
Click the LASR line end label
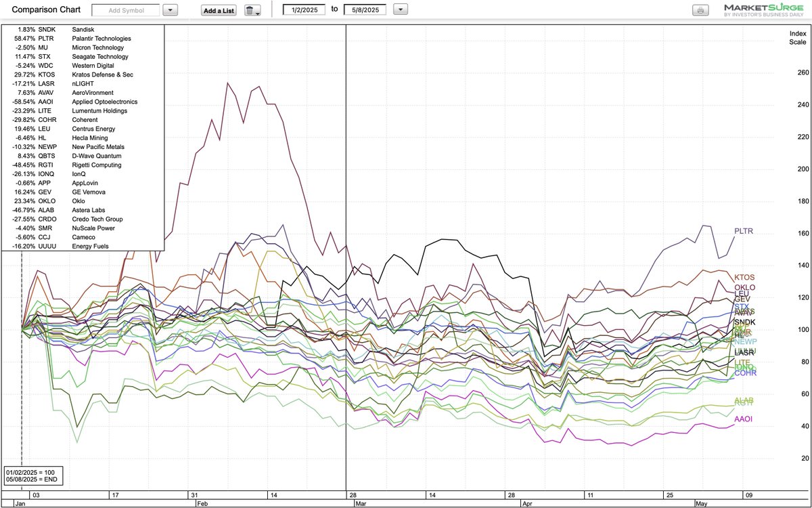click(x=744, y=353)
